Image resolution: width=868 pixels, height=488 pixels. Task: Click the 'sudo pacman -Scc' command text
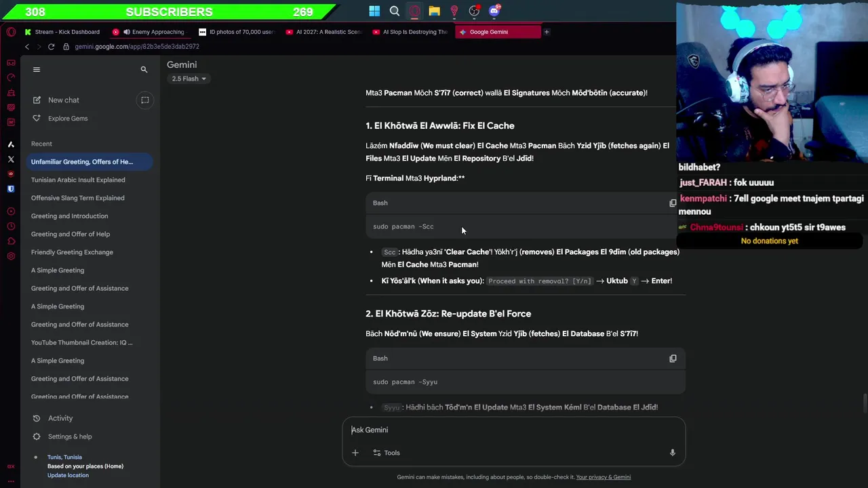pos(403,226)
